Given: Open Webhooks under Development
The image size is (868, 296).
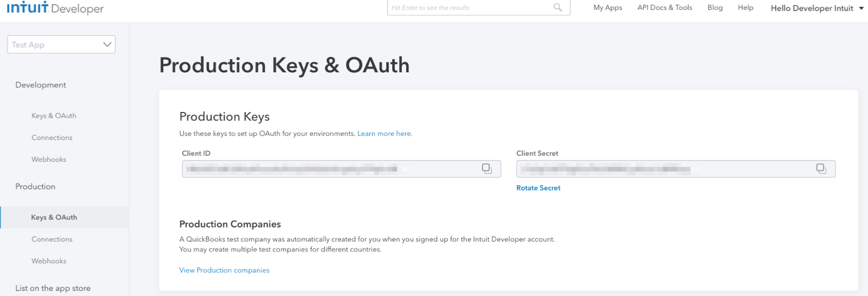Looking at the screenshot, I should click(49, 159).
